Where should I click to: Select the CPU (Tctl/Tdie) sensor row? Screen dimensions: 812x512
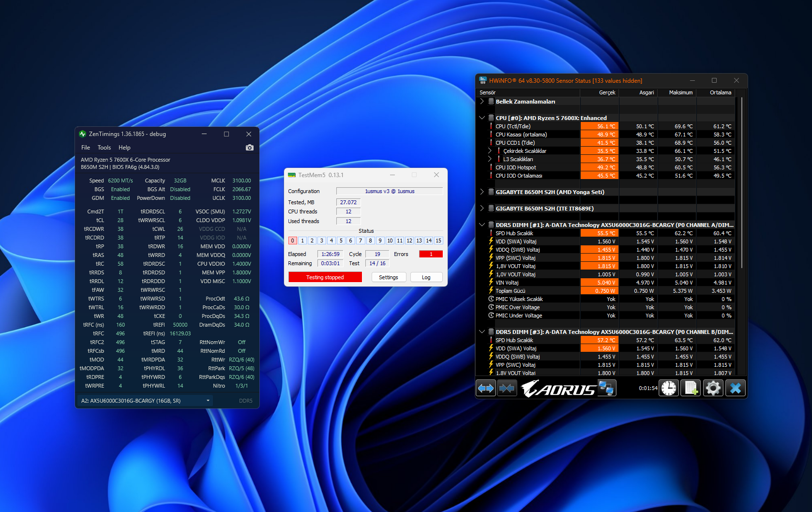pyautogui.click(x=606, y=126)
